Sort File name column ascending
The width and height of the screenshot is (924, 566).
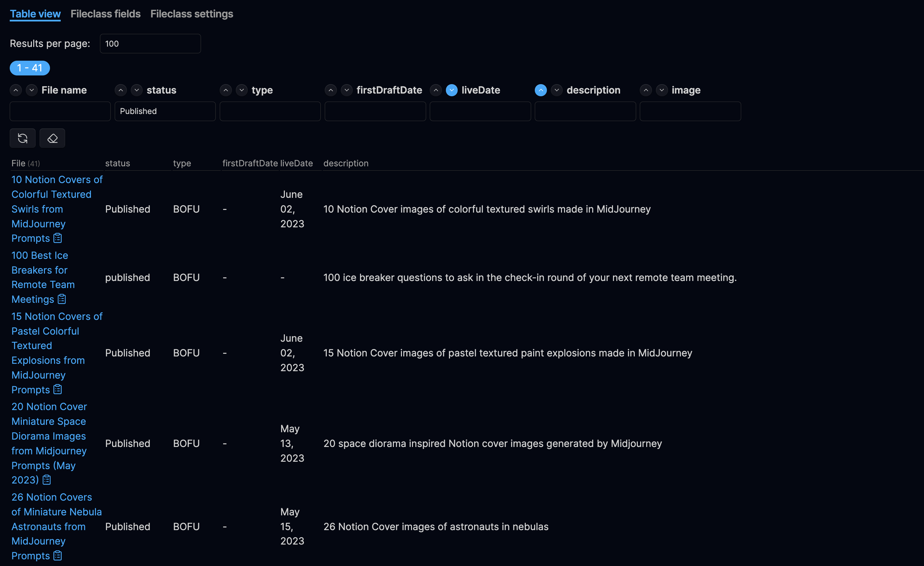tap(16, 90)
